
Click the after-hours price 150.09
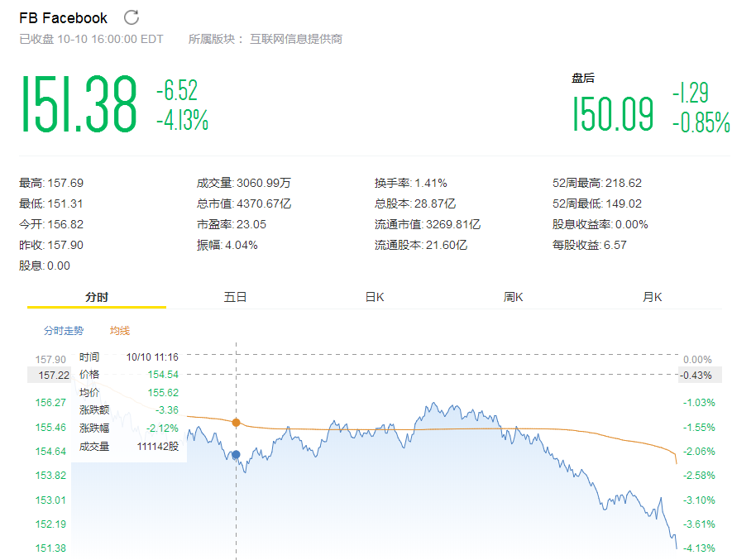[x=613, y=114]
